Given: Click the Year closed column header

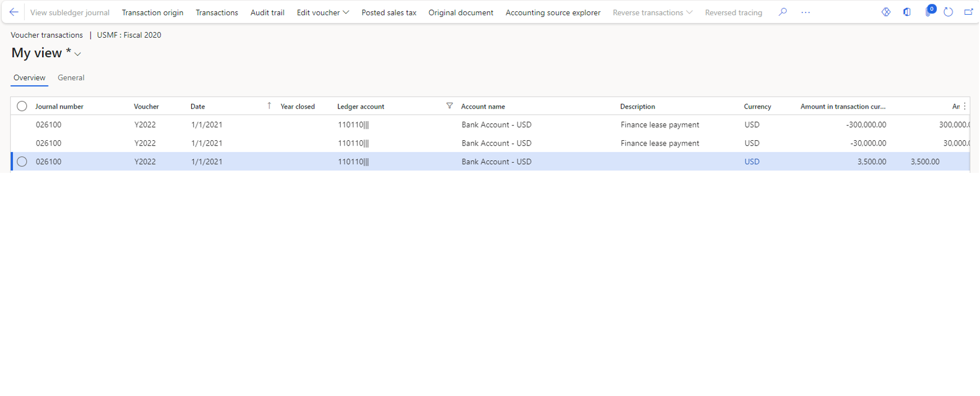Looking at the screenshot, I should point(298,106).
